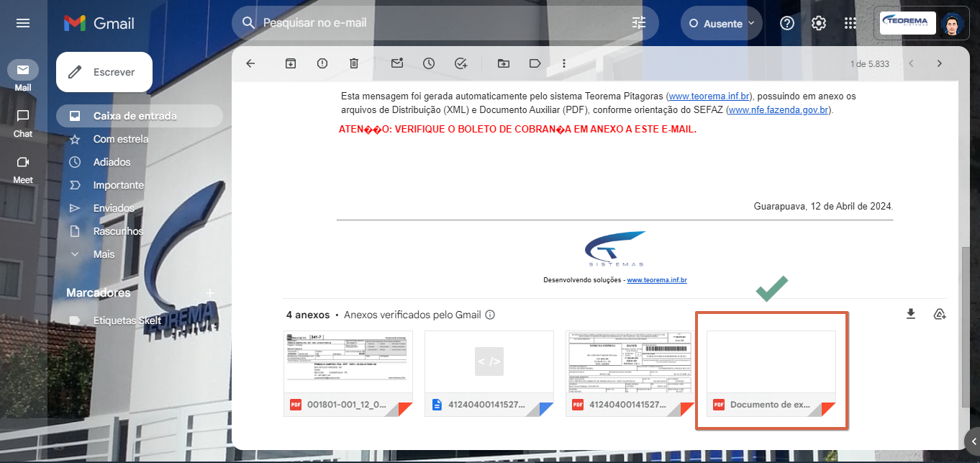The image size is (980, 463).
Task: Click the search magnifier icon
Action: pos(249,23)
